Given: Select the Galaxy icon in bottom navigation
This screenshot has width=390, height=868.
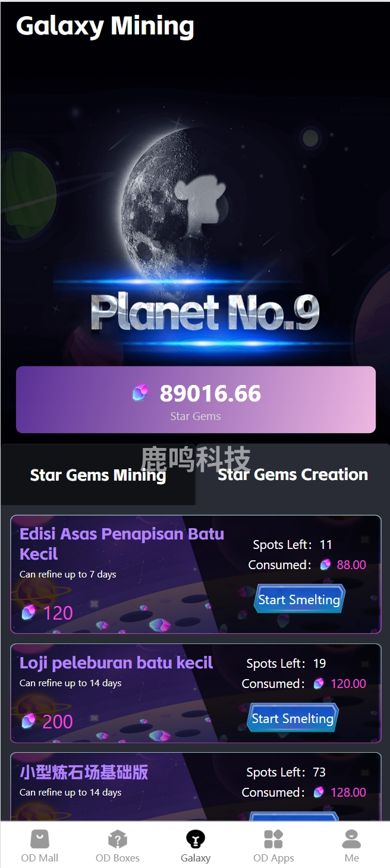Looking at the screenshot, I should click(196, 839).
